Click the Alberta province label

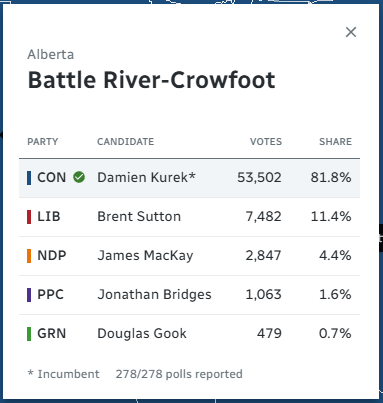(51, 54)
